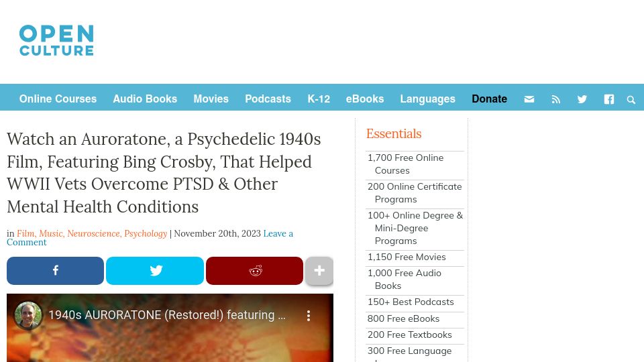Play the embedded Auroratone video thumbnail

click(170, 328)
